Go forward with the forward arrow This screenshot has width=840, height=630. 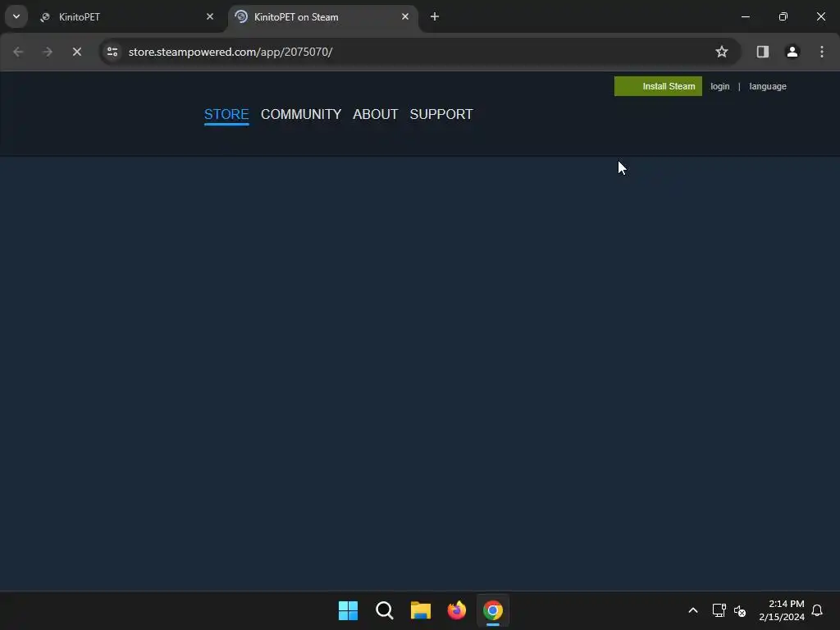tap(47, 52)
